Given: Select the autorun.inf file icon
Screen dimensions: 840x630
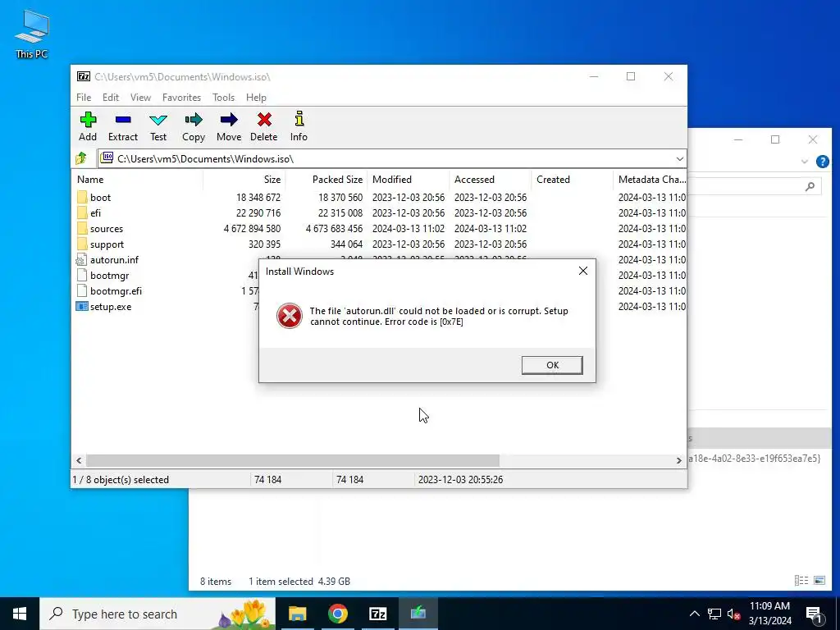Looking at the screenshot, I should coord(81,260).
